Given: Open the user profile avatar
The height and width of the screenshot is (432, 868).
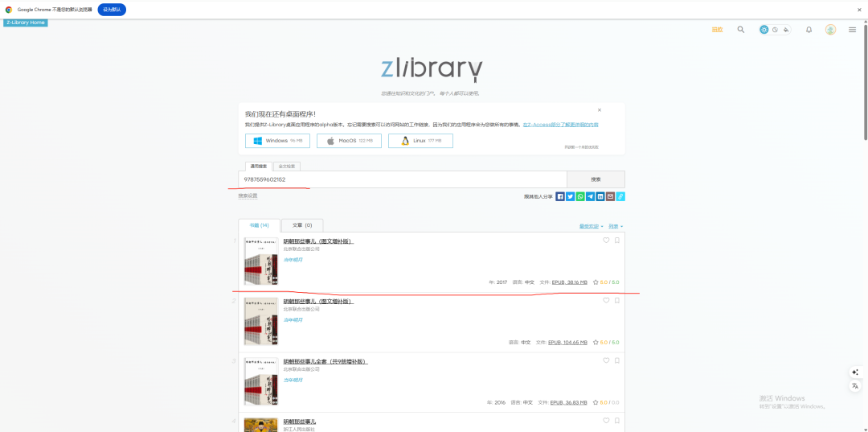Looking at the screenshot, I should point(830,30).
